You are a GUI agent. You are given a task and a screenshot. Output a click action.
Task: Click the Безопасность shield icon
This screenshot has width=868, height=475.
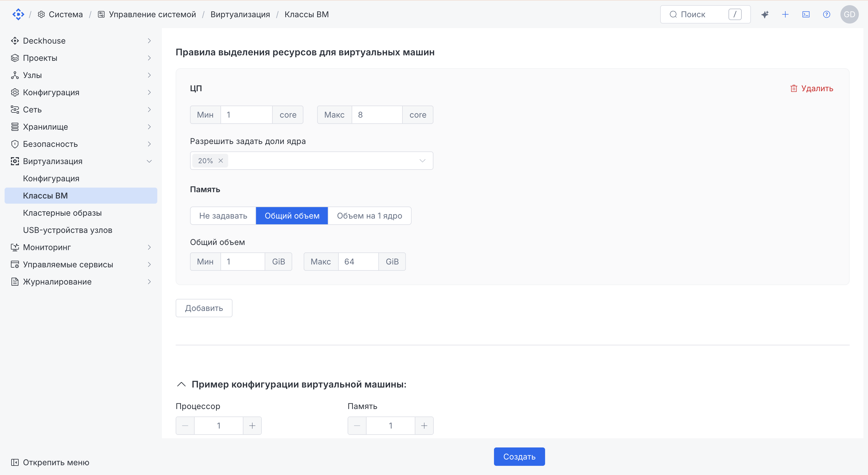(x=15, y=144)
